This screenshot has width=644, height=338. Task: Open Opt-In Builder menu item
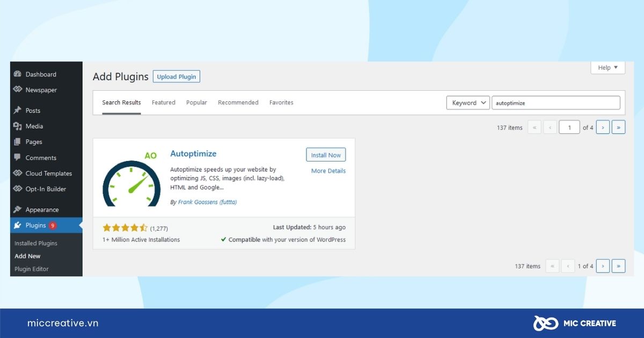tap(46, 189)
